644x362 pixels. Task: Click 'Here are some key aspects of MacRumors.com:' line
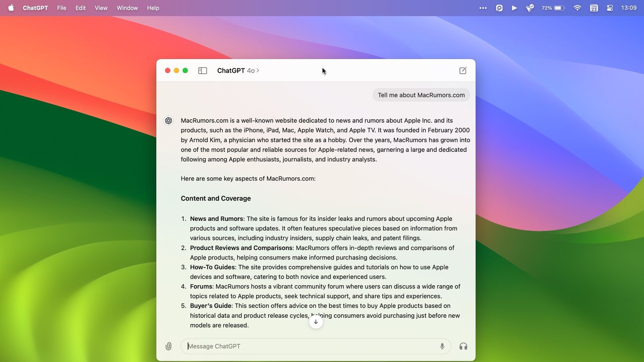coord(248,179)
